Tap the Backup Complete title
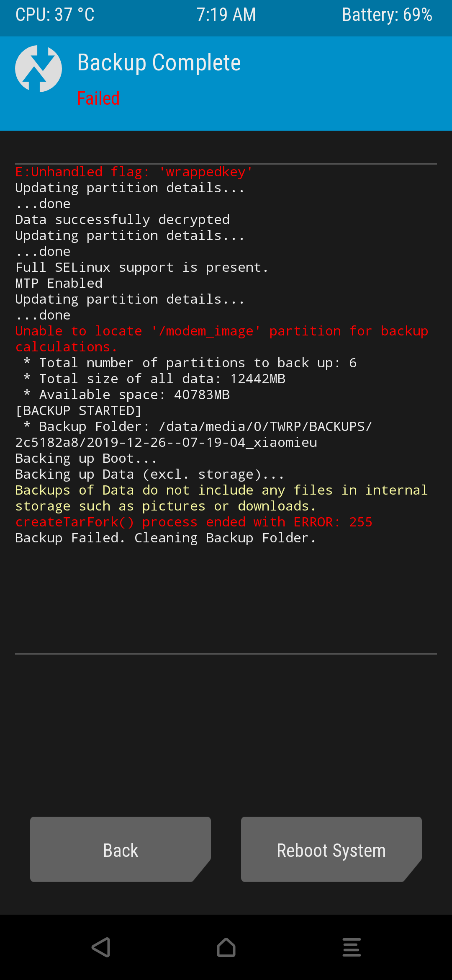This screenshot has height=980, width=452. [159, 63]
